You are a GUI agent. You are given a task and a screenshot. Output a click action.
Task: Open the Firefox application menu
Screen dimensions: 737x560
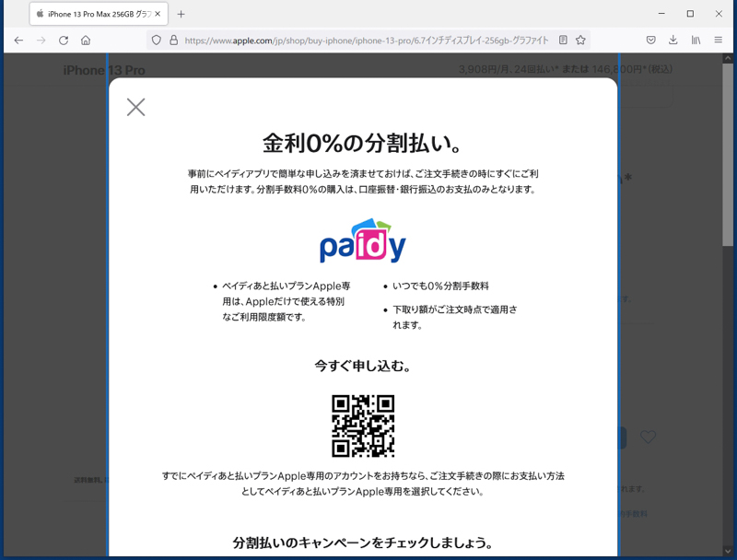coord(719,41)
